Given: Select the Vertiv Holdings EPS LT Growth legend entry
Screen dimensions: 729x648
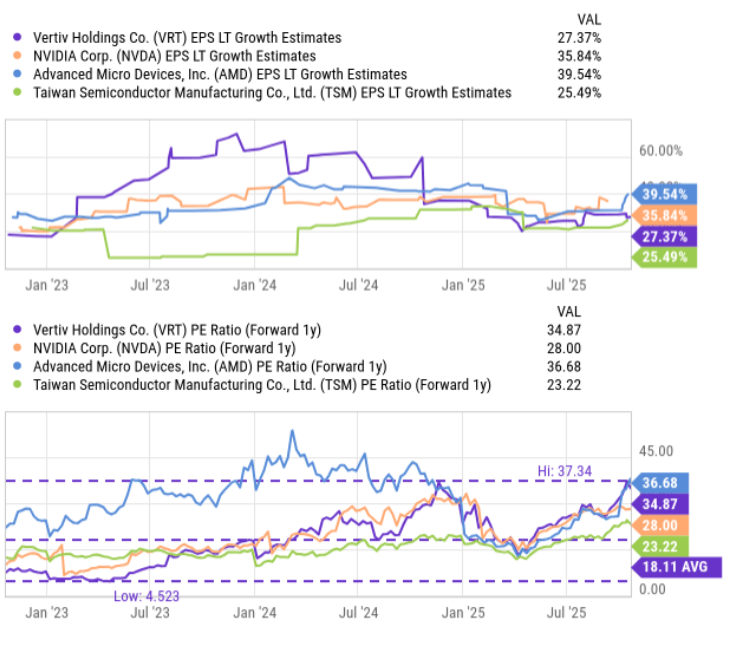Looking at the screenshot, I should (x=187, y=37).
